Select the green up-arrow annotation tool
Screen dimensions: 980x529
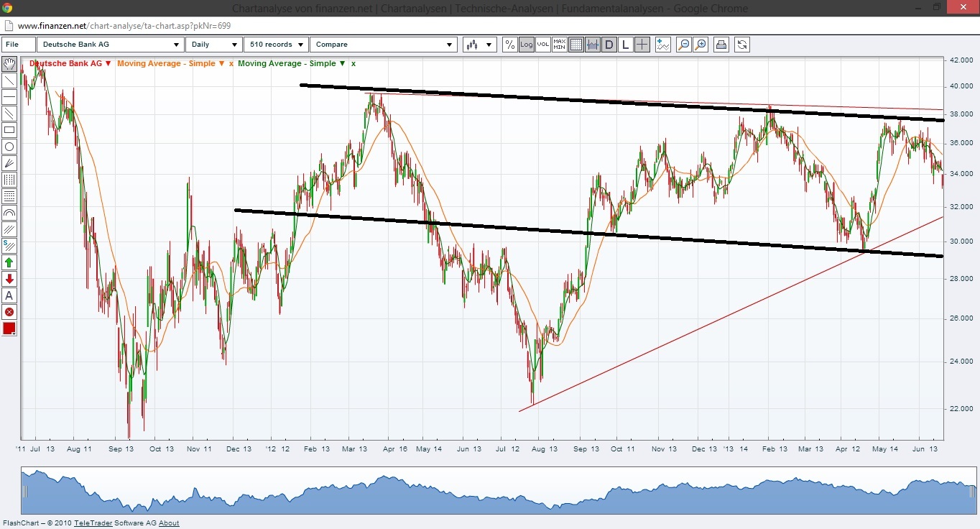tap(9, 262)
